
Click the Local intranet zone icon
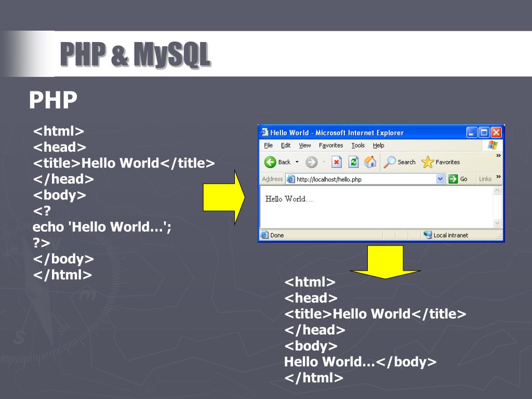tap(428, 235)
